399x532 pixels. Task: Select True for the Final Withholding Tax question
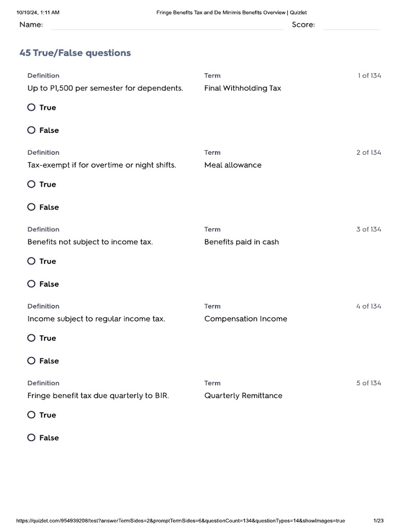click(x=32, y=108)
